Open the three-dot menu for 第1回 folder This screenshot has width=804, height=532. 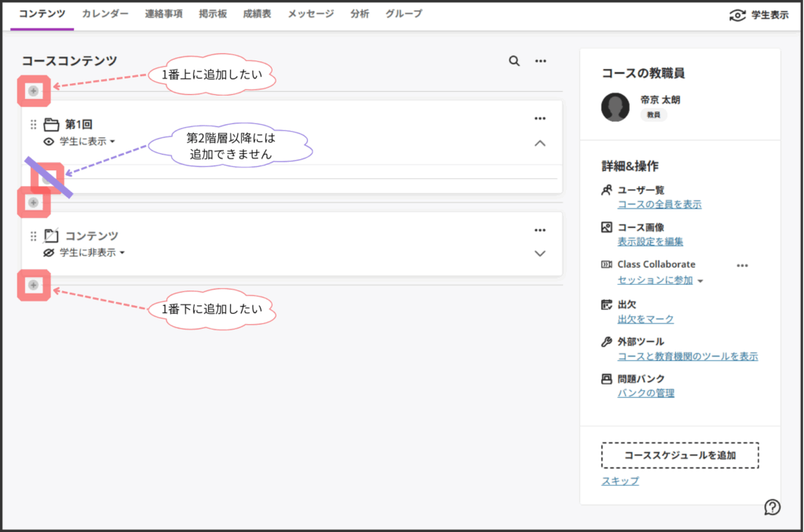[539, 118]
